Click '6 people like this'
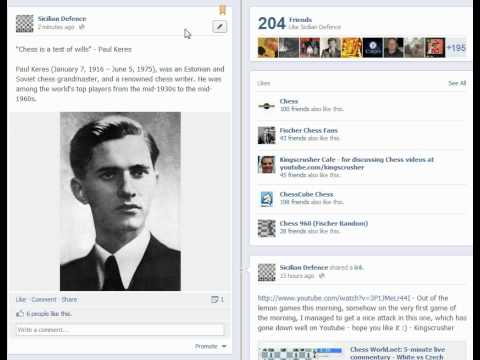Screen dimensions: 480x360 tap(49, 314)
